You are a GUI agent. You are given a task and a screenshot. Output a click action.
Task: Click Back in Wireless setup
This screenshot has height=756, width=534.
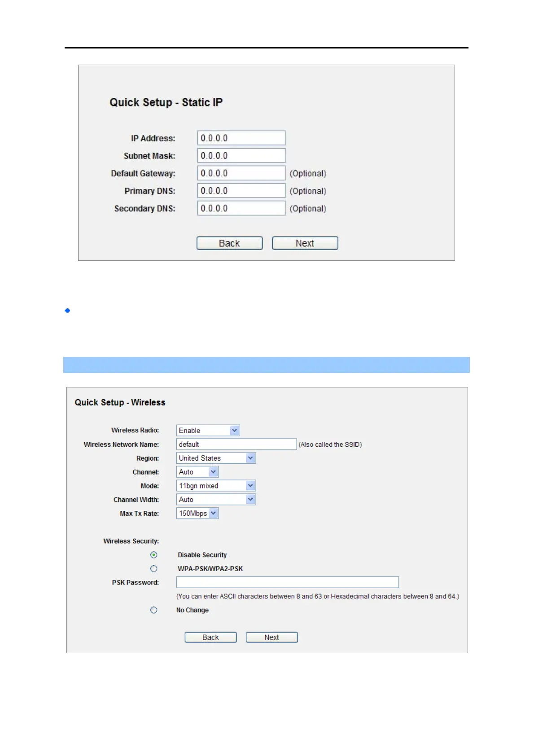pos(210,637)
